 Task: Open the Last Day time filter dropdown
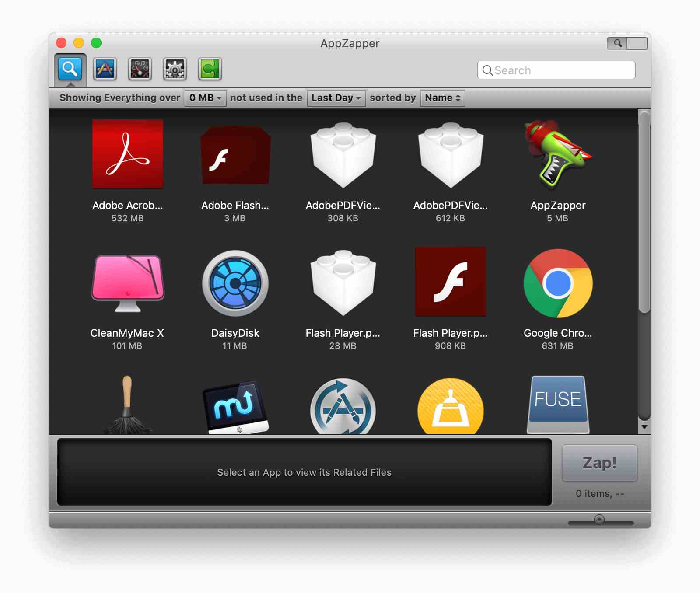pos(336,98)
